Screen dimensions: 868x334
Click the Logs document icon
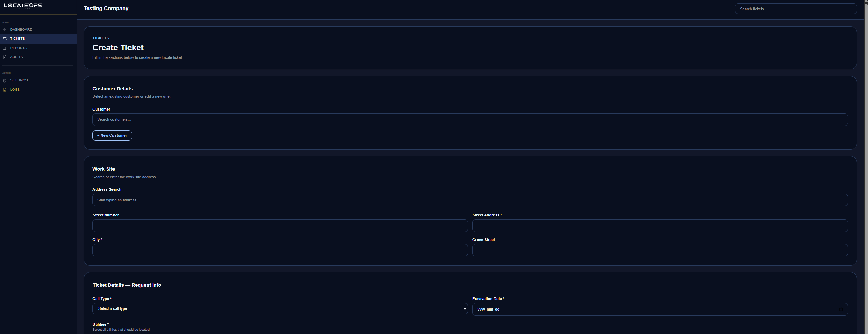click(x=5, y=90)
